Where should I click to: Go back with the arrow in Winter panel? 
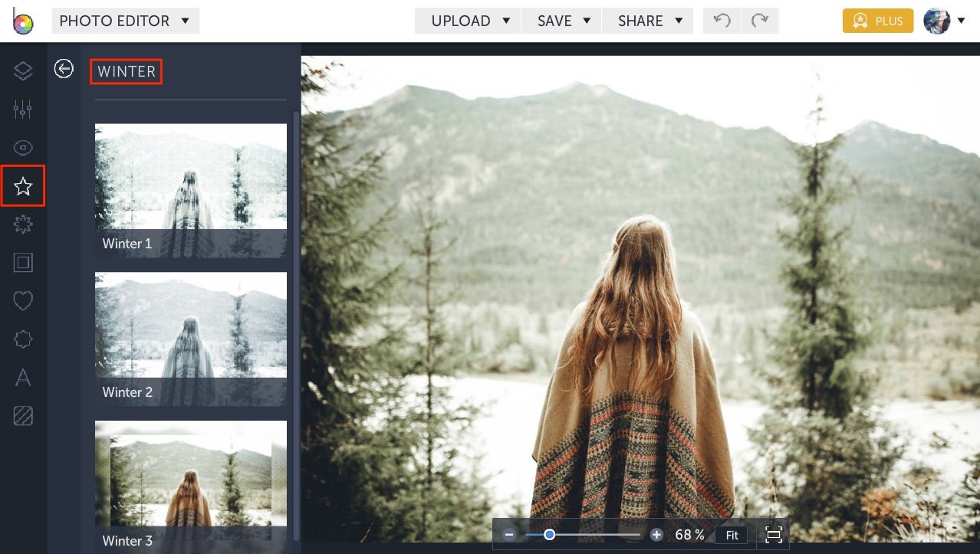(x=64, y=68)
